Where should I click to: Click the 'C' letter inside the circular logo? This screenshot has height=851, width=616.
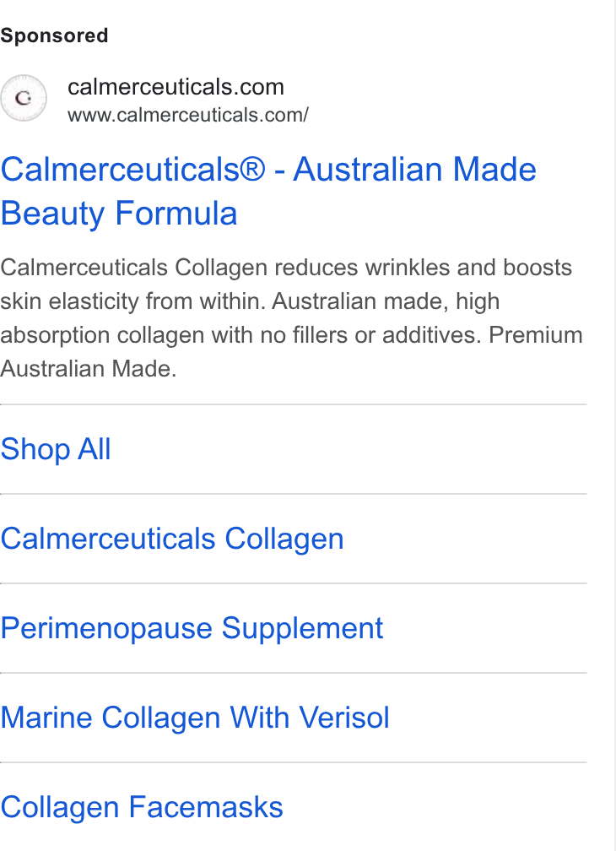click(x=23, y=98)
